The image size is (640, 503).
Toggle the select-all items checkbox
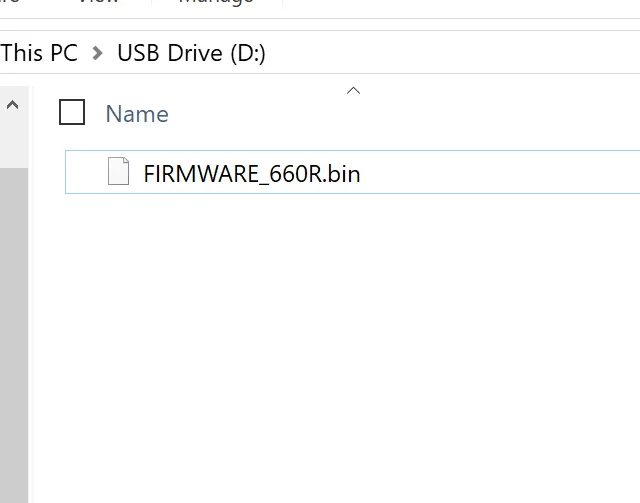(x=72, y=113)
